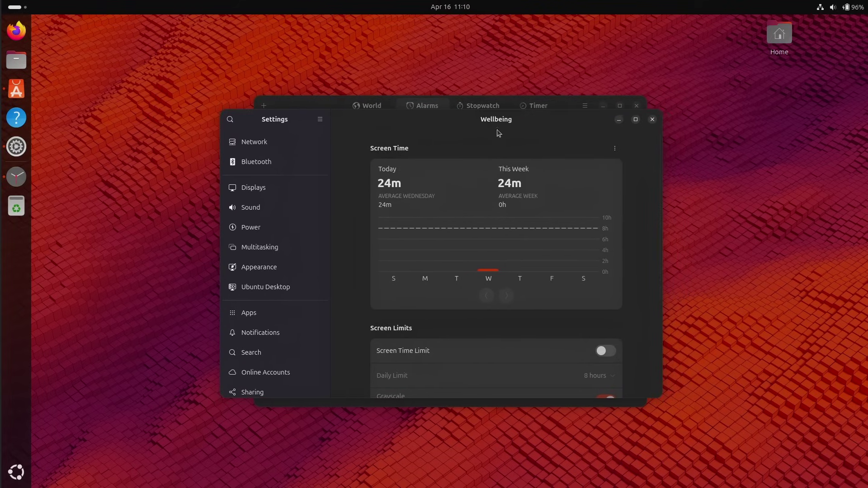The width and height of the screenshot is (868, 488).
Task: Open the Files app from the dock
Action: [16, 60]
